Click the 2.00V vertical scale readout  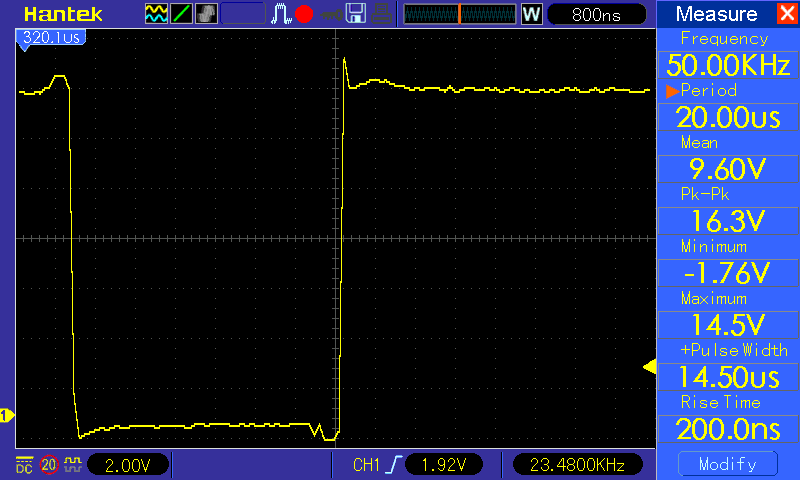point(128,465)
